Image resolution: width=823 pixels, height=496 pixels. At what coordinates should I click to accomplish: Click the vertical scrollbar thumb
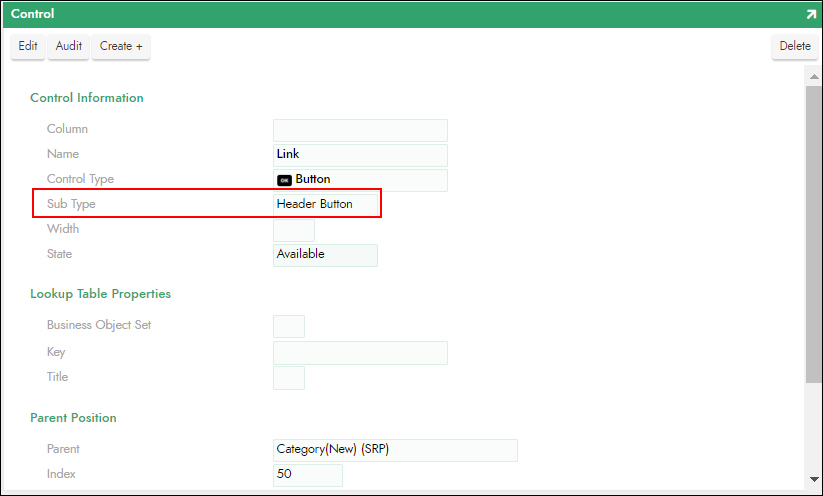813,230
